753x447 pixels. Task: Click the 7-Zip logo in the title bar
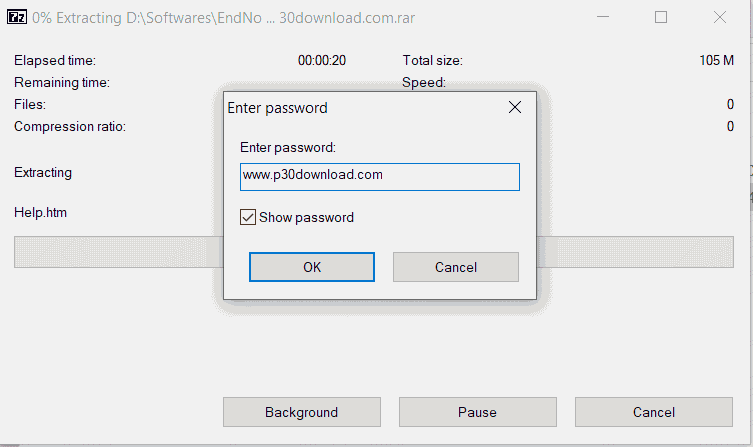click(x=17, y=17)
